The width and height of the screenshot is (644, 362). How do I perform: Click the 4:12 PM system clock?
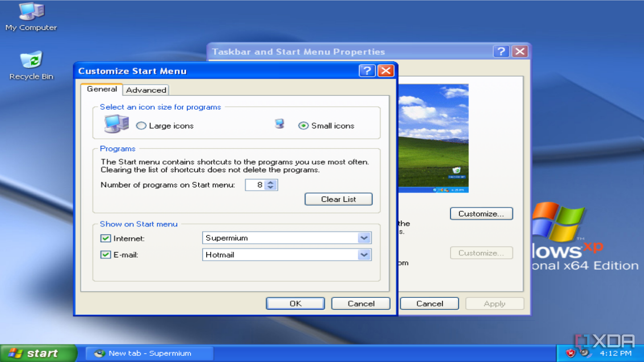616,353
